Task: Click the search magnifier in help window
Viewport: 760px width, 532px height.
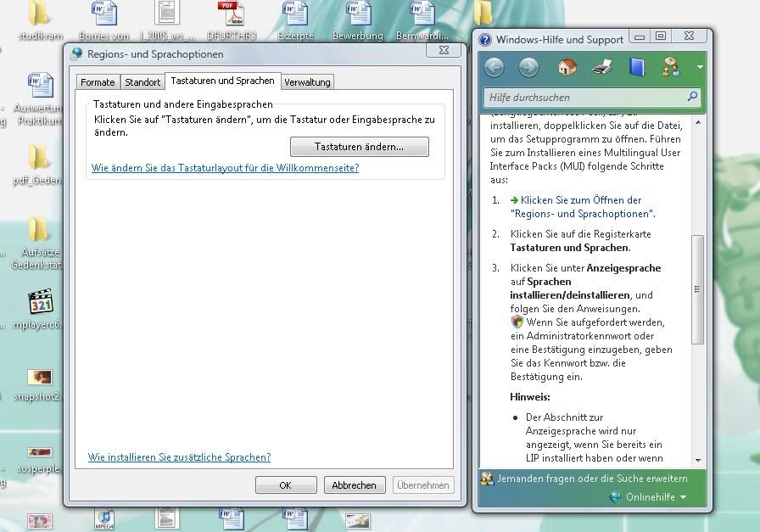Action: pyautogui.click(x=692, y=97)
